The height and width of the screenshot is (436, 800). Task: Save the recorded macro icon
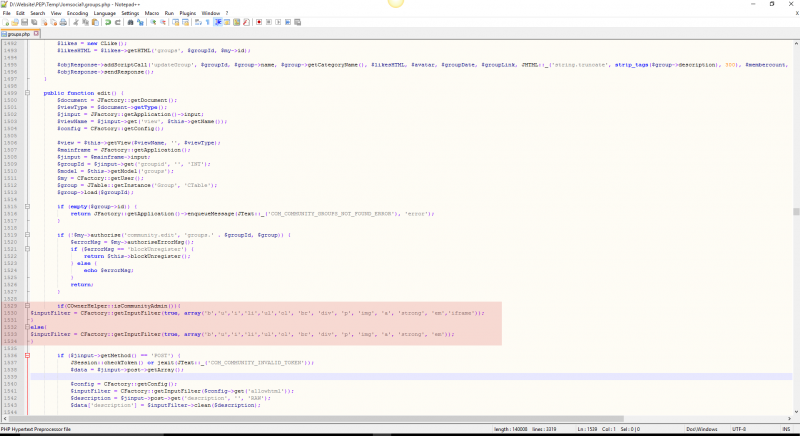(297, 22)
